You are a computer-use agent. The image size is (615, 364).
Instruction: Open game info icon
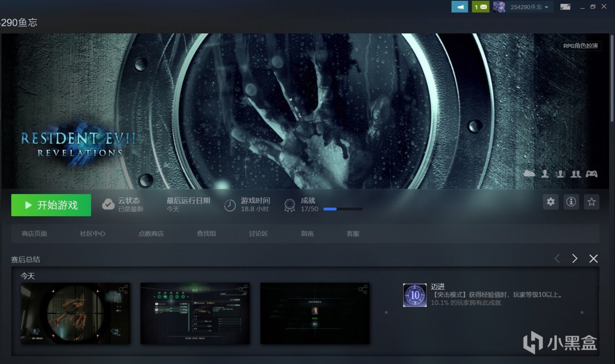click(x=571, y=202)
